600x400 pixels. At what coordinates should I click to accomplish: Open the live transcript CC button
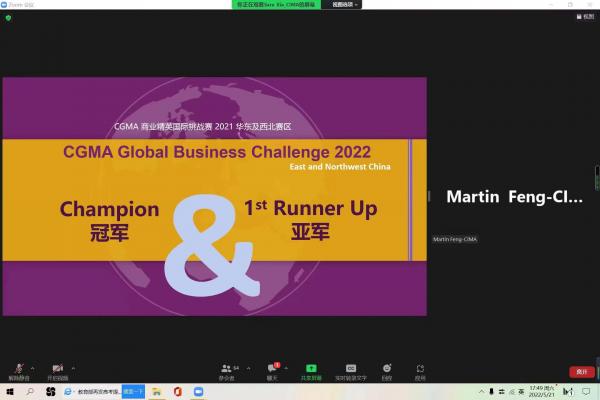tap(351, 372)
